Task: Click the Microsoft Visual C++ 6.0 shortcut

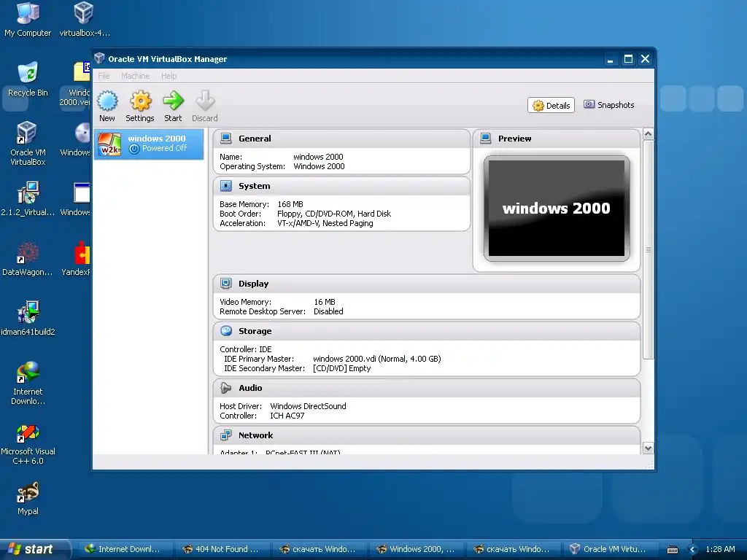Action: [x=28, y=443]
